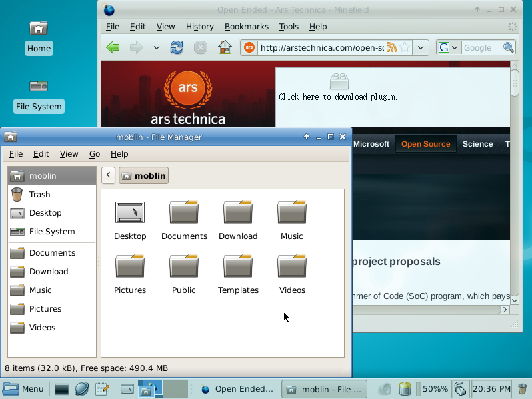The height and width of the screenshot is (399, 532).
Task: Click the browser Forward arrow
Action: (137, 47)
